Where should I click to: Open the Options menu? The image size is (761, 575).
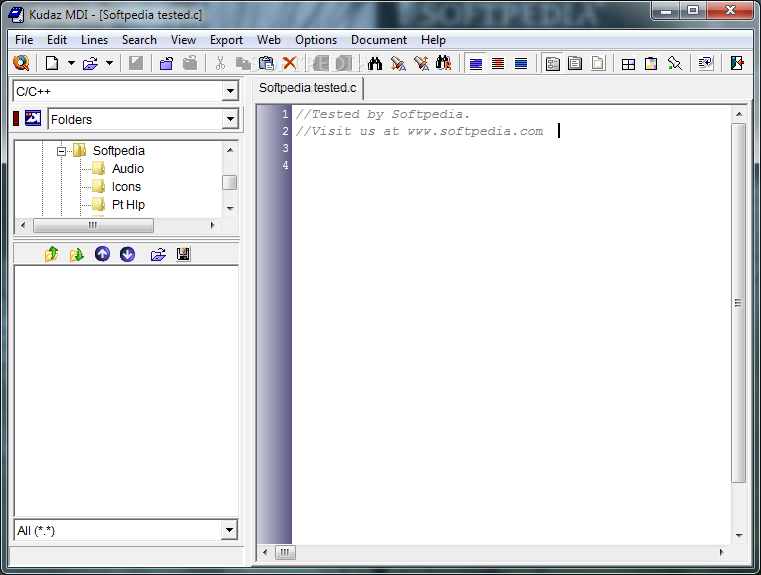(x=316, y=40)
